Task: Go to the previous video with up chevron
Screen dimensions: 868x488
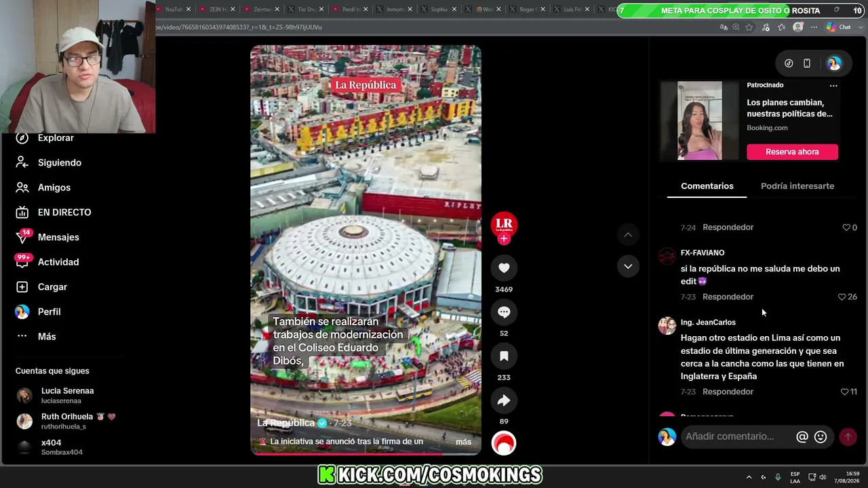Action: [628, 235]
